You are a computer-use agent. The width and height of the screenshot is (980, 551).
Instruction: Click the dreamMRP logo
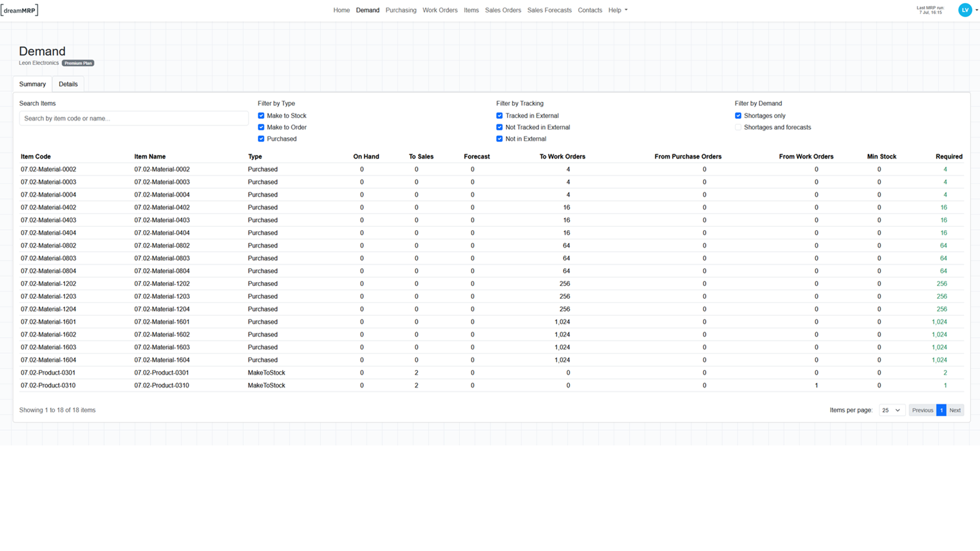click(x=20, y=10)
